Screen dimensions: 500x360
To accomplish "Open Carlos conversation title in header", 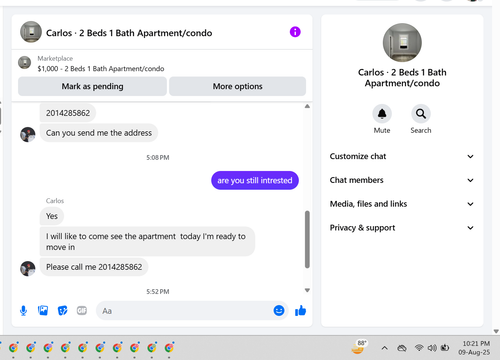I will (x=129, y=33).
